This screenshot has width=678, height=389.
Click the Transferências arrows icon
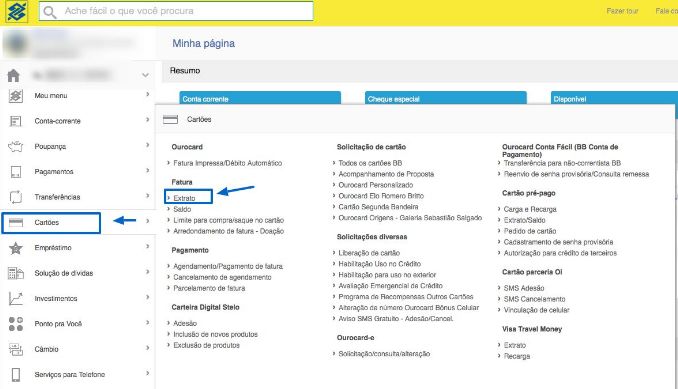(16, 197)
